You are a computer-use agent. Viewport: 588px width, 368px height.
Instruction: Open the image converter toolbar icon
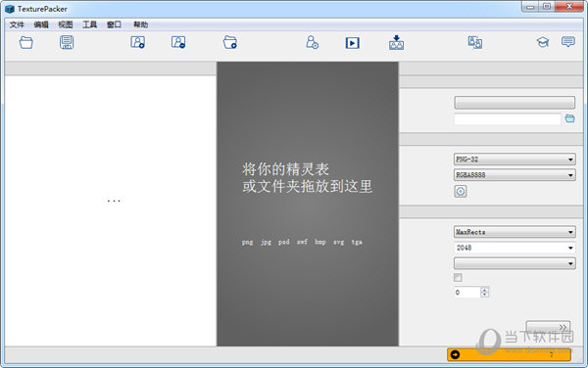475,42
